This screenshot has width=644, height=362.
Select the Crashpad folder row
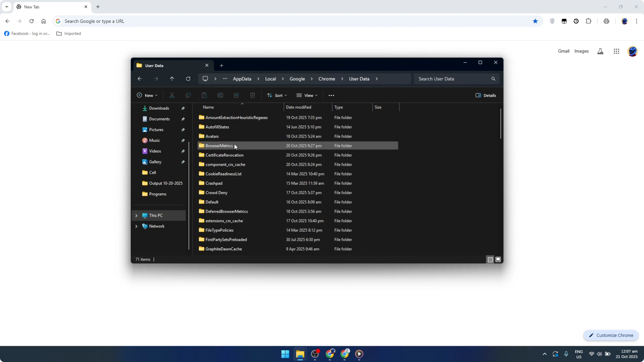click(298, 183)
